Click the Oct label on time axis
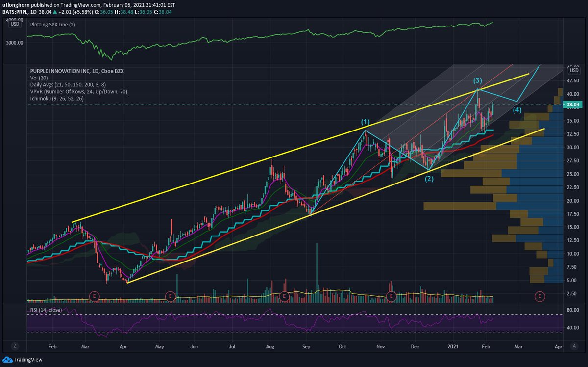Image resolution: width=588 pixels, height=367 pixels. point(342,345)
